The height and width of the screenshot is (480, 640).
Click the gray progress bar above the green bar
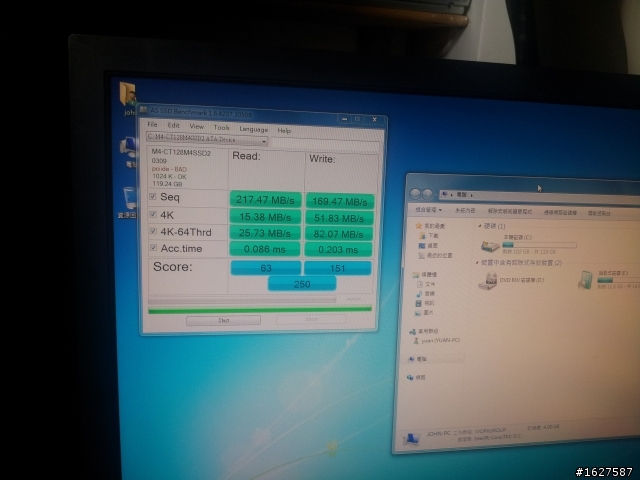(x=242, y=301)
